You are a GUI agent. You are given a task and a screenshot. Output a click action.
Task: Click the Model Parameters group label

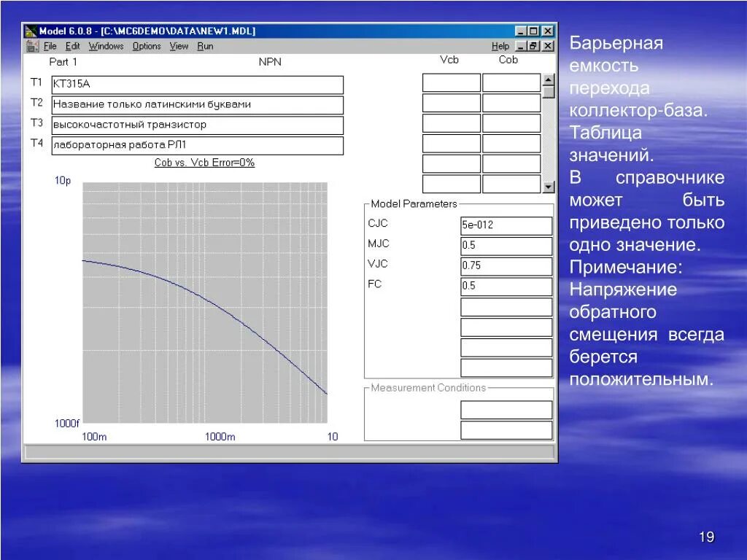coord(414,204)
